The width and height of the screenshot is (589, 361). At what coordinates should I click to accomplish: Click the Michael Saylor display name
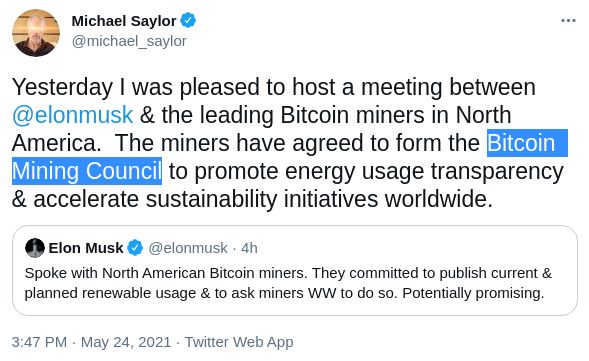pos(124,21)
